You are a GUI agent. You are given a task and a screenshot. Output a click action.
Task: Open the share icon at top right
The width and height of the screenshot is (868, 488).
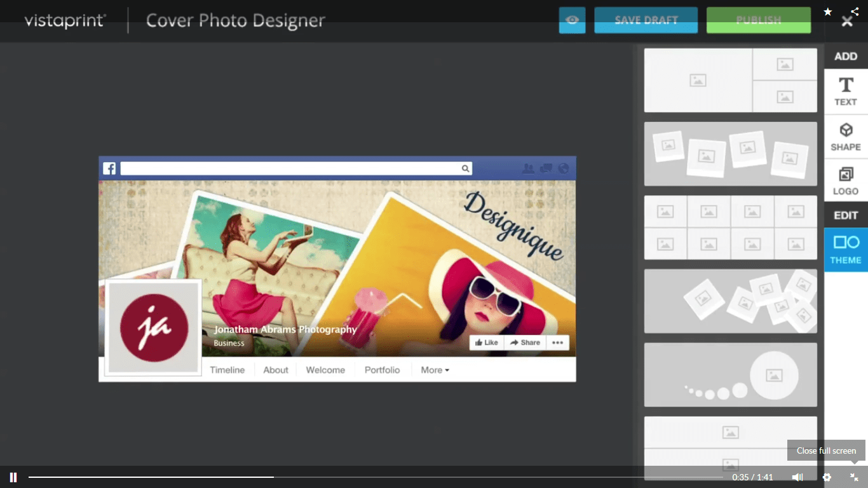click(x=855, y=11)
